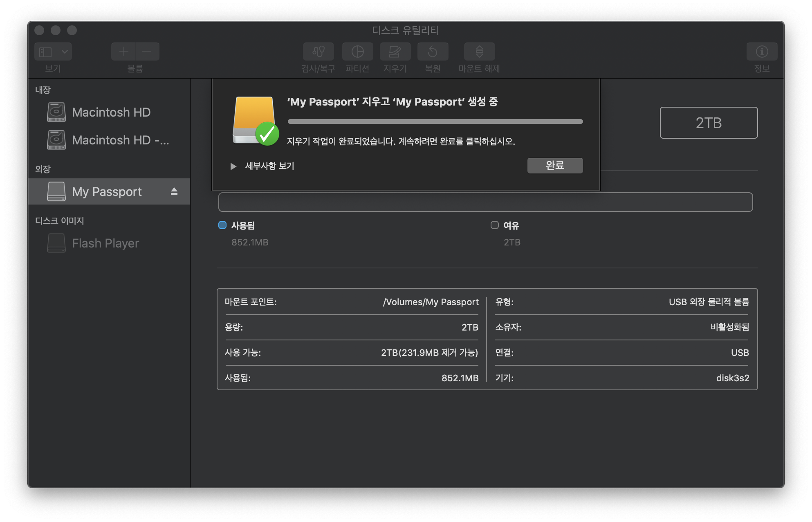Image resolution: width=812 pixels, height=522 pixels.
Task: Eject My Passport via sidebar eject icon
Action: (174, 191)
